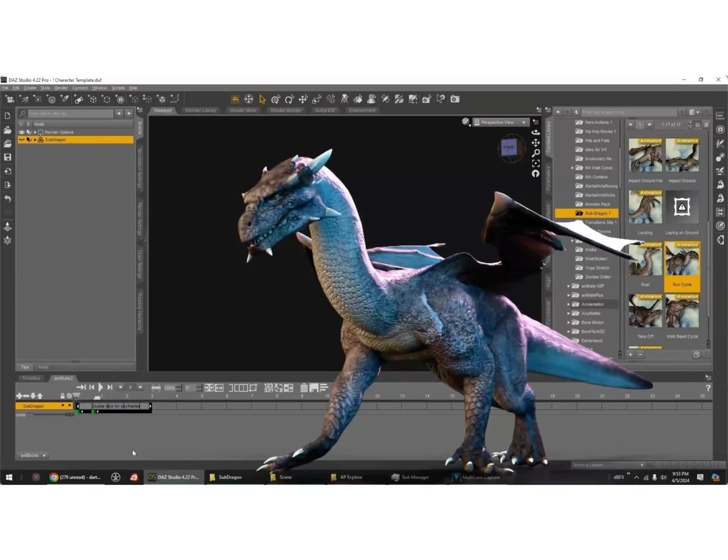
Task: Toggle the eye icon in aniMate2 track header
Action: (69, 396)
